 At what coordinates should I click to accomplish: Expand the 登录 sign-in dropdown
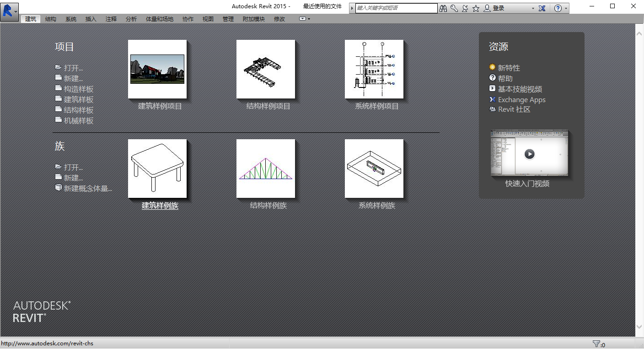533,8
